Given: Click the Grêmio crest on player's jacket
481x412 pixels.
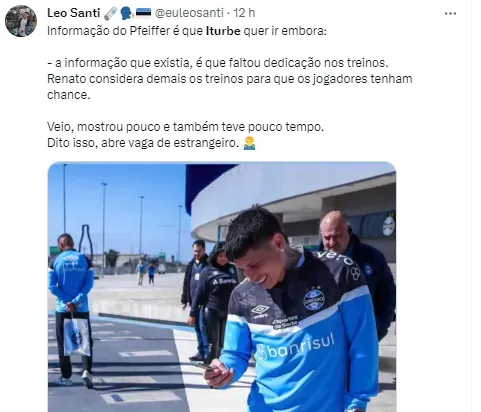Looking at the screenshot, I should [313, 299].
